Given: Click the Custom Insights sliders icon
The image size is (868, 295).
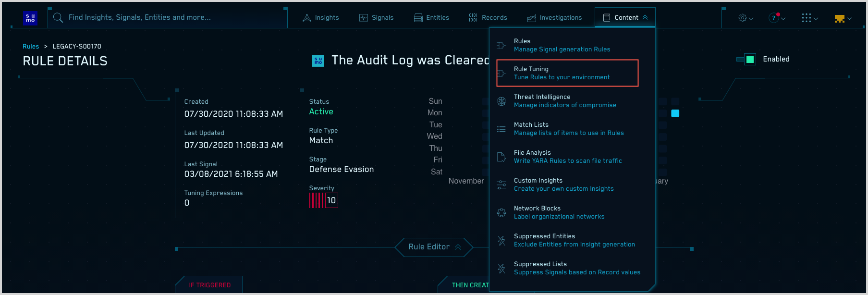Looking at the screenshot, I should click(x=501, y=185).
